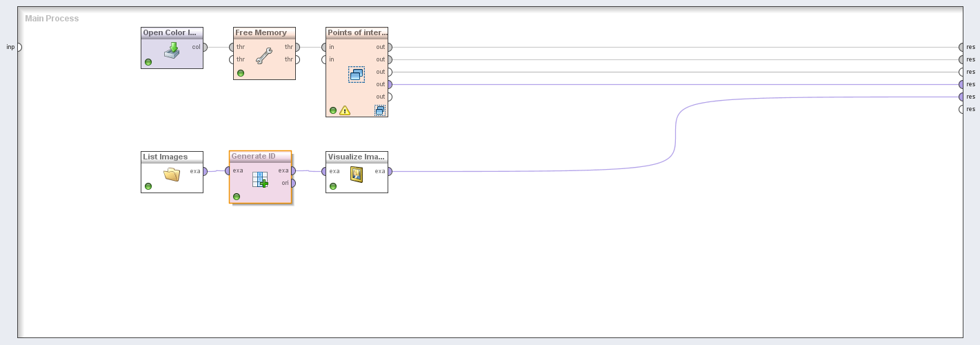Click the last unconnected 'res' result port
Screen dimensions: 980x345
[961, 109]
